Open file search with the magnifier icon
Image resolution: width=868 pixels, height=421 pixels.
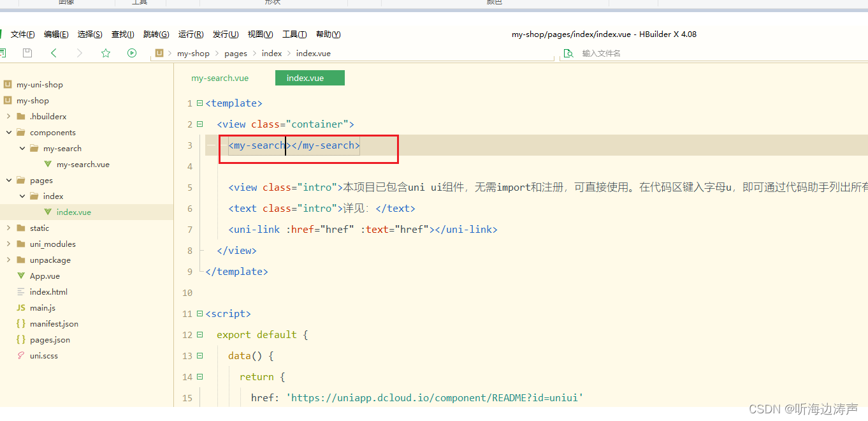[568, 54]
